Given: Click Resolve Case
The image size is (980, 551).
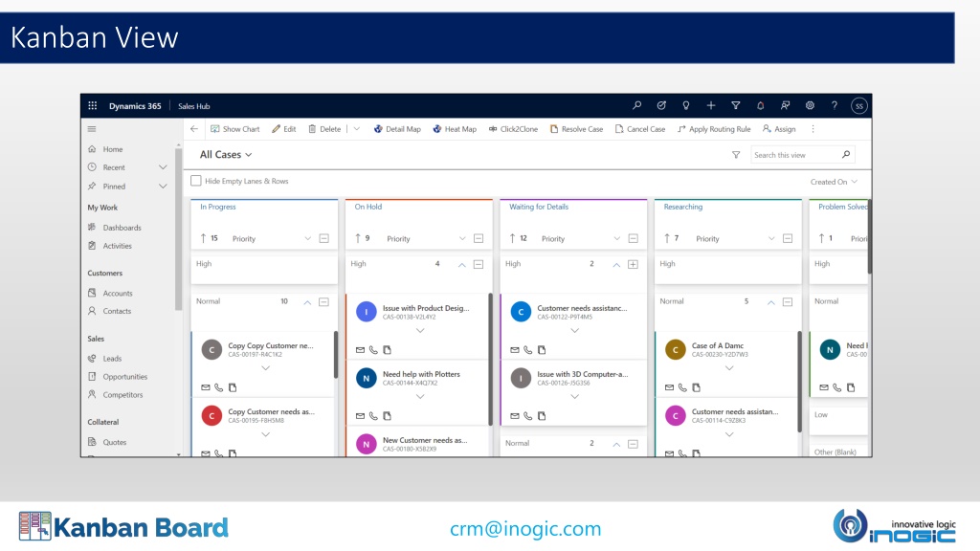Looking at the screenshot, I should 576,129.
